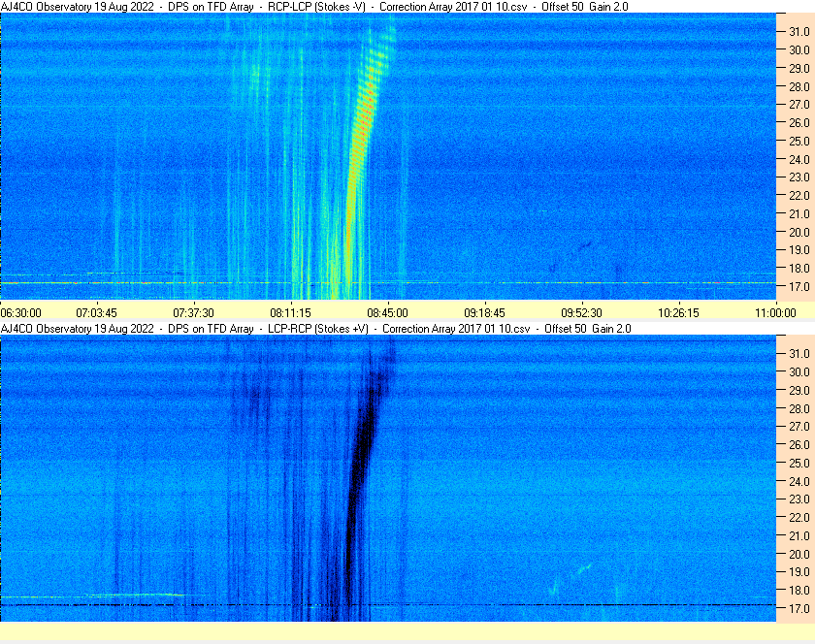Click the 19.0 frequency label in Stokes +V panel
This screenshot has width=815, height=644.
click(799, 572)
